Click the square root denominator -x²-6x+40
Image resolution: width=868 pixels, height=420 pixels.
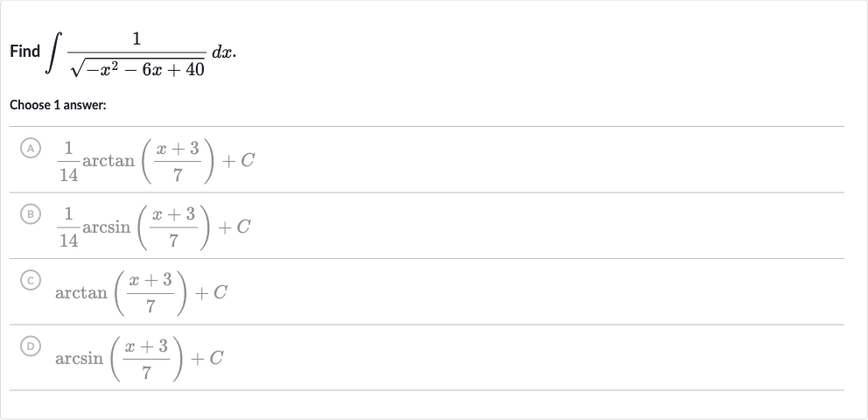click(x=136, y=68)
